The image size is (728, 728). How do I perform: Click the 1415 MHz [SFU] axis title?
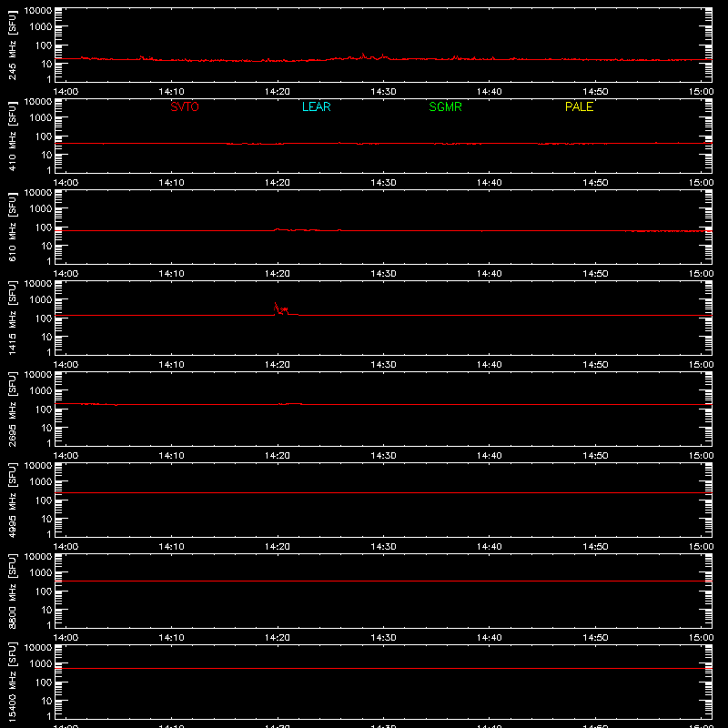pyautogui.click(x=12, y=318)
